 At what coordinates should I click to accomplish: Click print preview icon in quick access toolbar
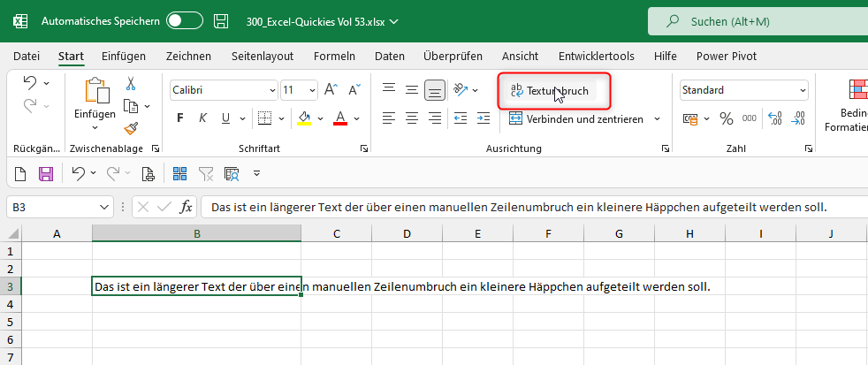click(148, 174)
